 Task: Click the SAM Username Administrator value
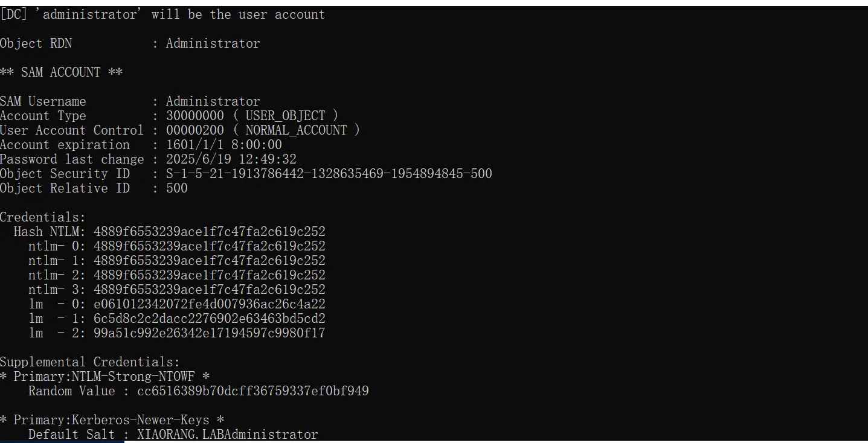click(x=213, y=101)
